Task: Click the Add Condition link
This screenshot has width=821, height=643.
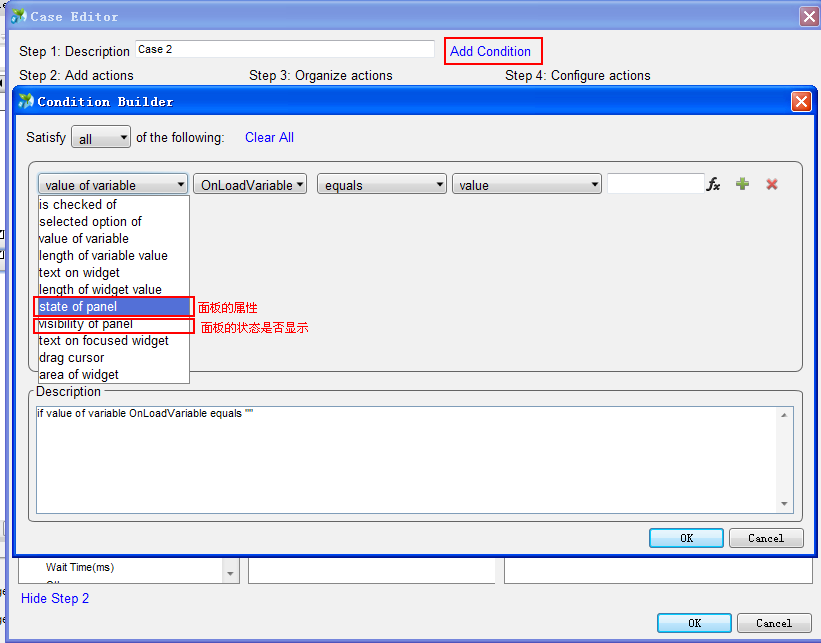Action: (490, 51)
